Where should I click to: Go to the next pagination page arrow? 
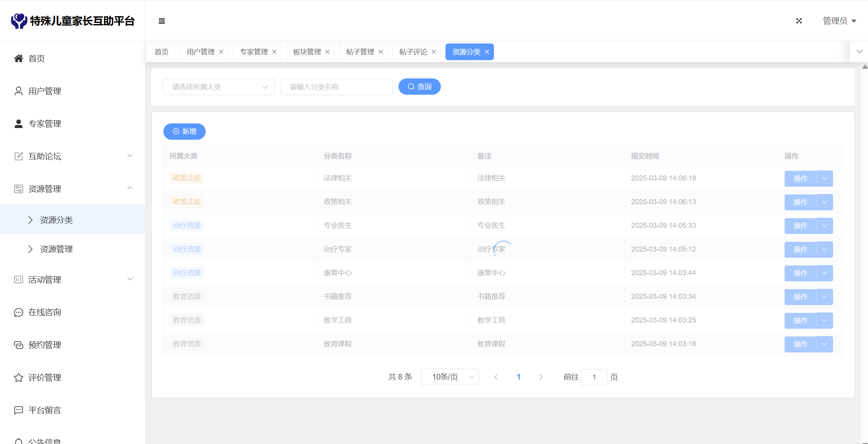click(541, 377)
